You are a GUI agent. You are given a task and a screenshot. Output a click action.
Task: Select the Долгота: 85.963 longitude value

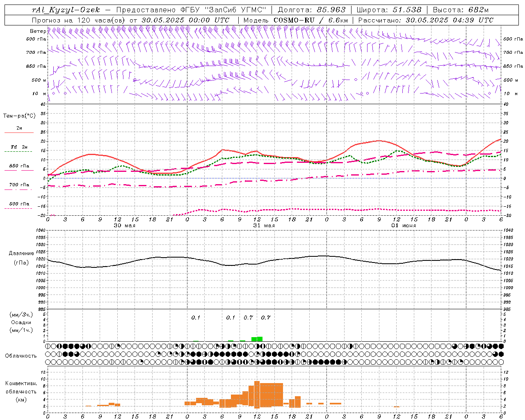tap(312, 10)
